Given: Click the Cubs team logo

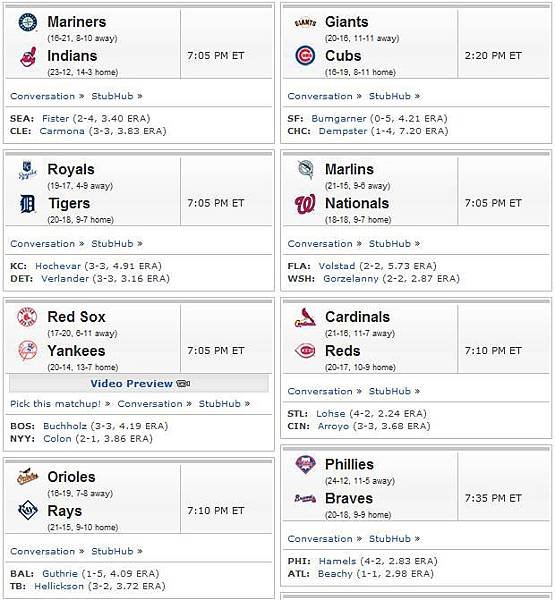Looking at the screenshot, I should point(305,56).
